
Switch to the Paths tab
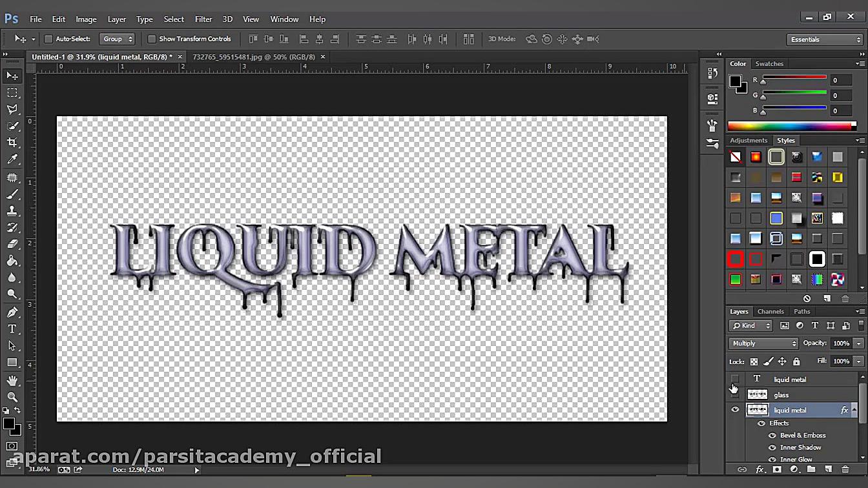click(x=801, y=312)
